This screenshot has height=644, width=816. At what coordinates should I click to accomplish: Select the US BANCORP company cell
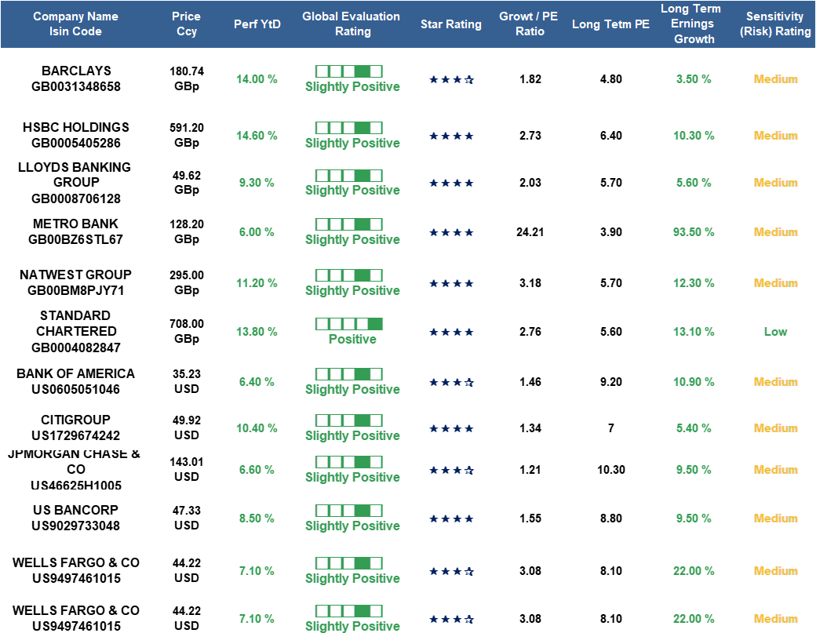click(76, 518)
